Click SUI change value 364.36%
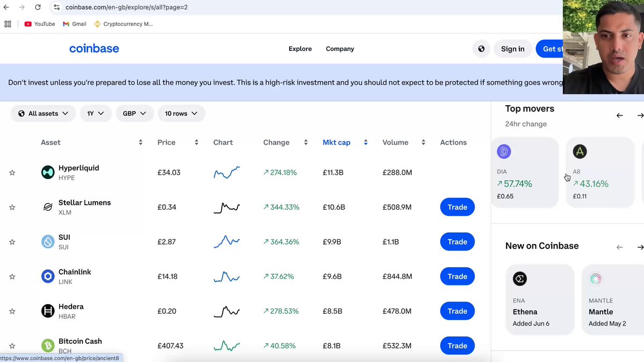Viewport: 644px width, 362px height. pyautogui.click(x=281, y=242)
